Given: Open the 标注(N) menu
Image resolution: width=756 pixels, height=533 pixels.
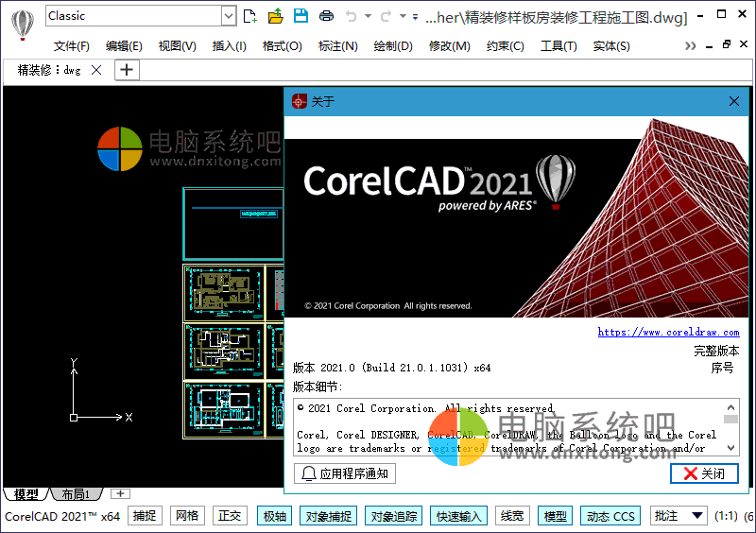Looking at the screenshot, I should click(337, 45).
